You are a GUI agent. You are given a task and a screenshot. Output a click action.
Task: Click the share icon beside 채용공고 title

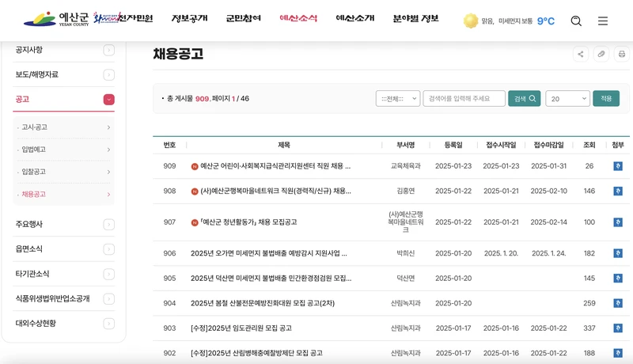pyautogui.click(x=581, y=54)
